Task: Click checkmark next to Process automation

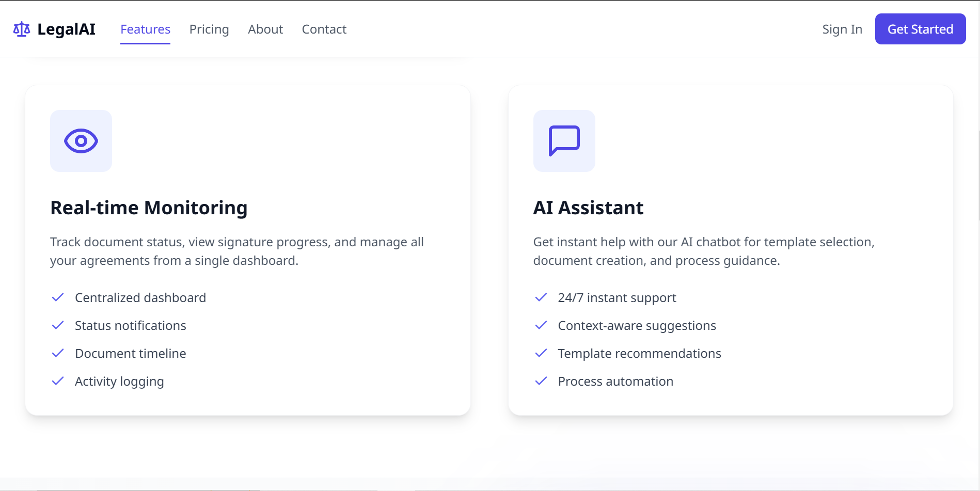Action: pos(541,381)
